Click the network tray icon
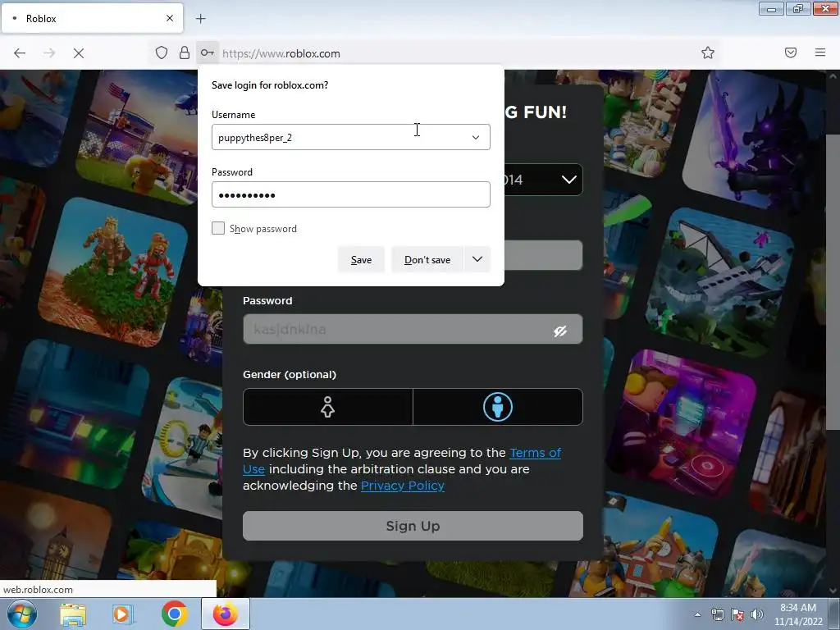The width and height of the screenshot is (840, 630). point(718,615)
